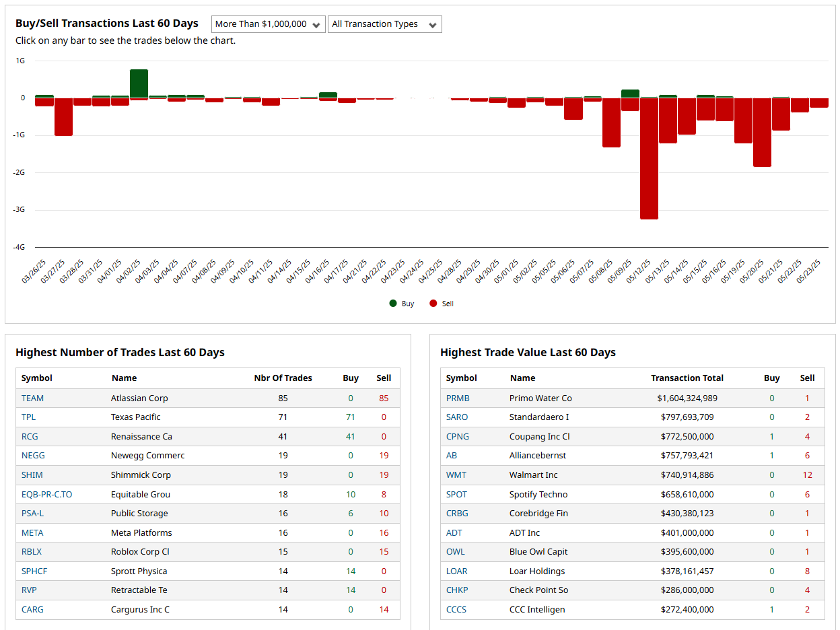
Task: Open the RCG symbol link
Action: pyautogui.click(x=30, y=436)
